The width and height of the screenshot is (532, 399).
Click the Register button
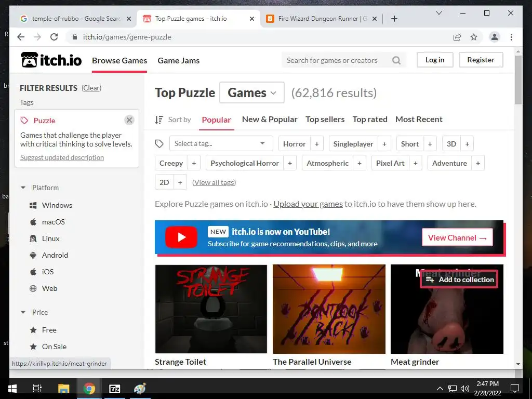click(x=481, y=60)
